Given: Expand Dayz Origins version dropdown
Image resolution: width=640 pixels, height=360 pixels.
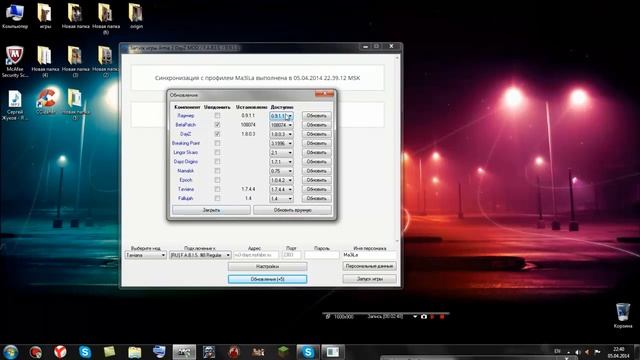Looking at the screenshot, I should tap(281, 162).
